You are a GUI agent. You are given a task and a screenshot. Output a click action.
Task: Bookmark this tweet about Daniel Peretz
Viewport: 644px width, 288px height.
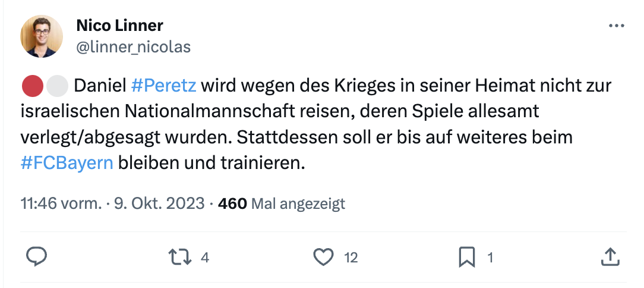click(x=467, y=257)
